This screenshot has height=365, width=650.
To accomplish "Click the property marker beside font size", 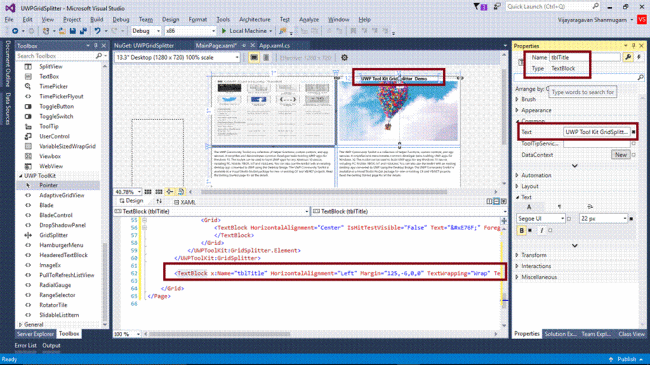I will pos(631,219).
